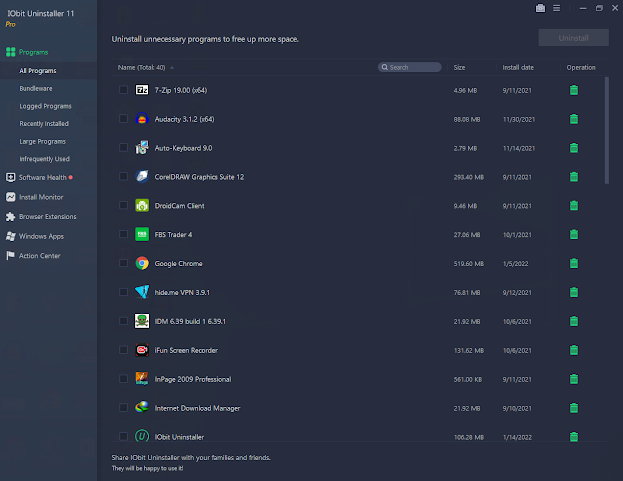Click the Internet Download Manager app icon
This screenshot has width=623, height=481.
tap(142, 408)
